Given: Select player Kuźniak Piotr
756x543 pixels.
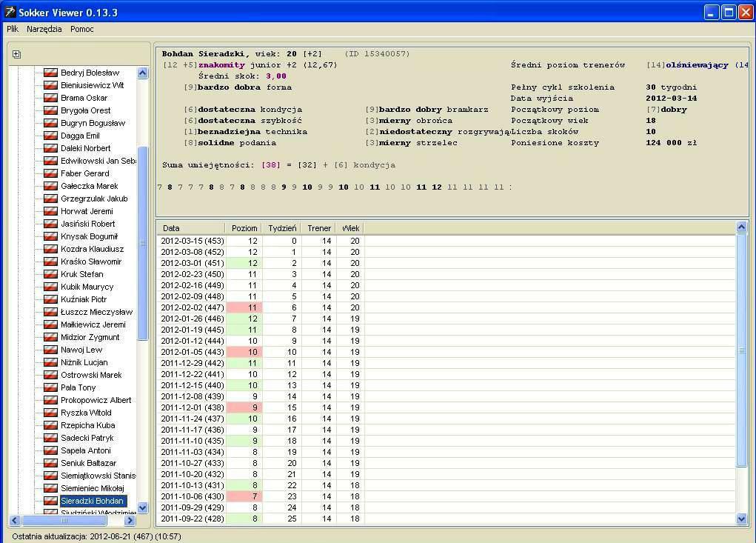Looking at the screenshot, I should click(x=84, y=299).
